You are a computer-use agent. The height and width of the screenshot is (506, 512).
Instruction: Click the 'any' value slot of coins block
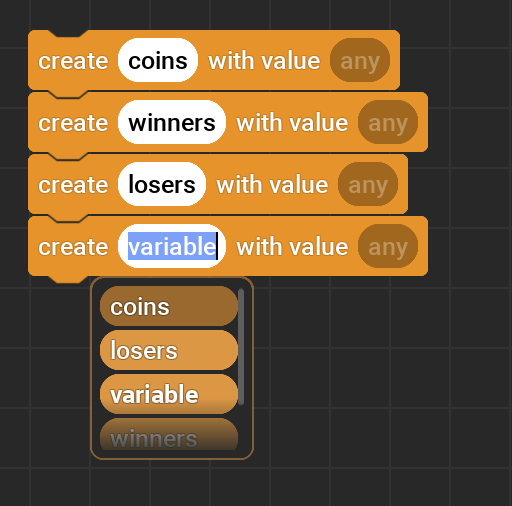click(x=360, y=60)
